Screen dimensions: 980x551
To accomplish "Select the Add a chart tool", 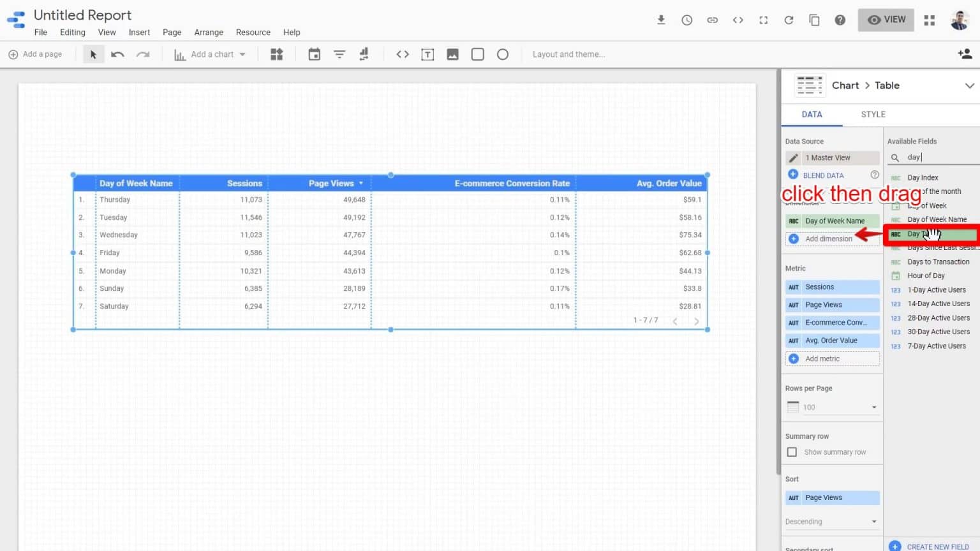I will [209, 54].
